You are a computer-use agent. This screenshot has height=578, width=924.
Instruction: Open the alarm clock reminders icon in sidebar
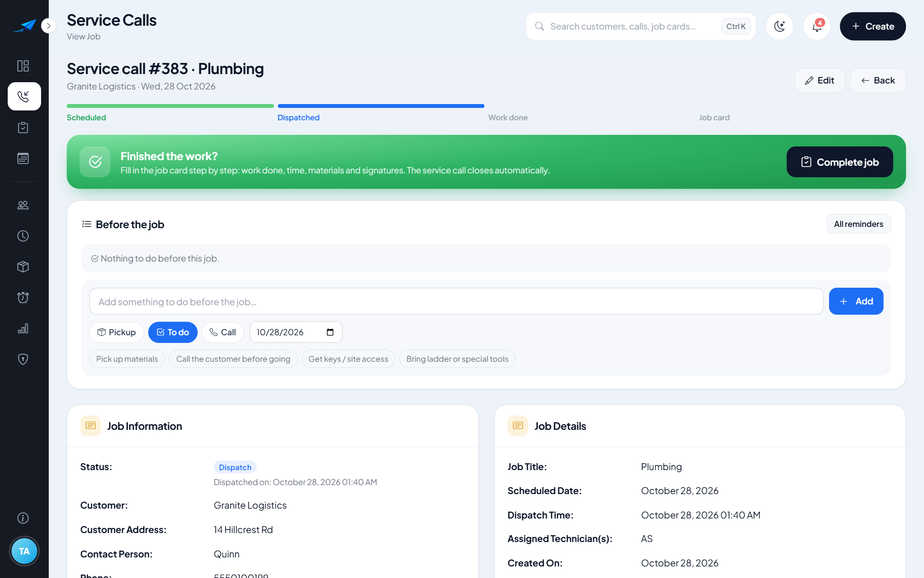[23, 298]
